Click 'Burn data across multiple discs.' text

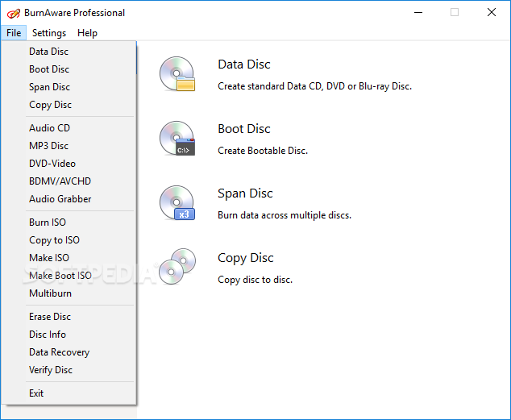pos(285,215)
